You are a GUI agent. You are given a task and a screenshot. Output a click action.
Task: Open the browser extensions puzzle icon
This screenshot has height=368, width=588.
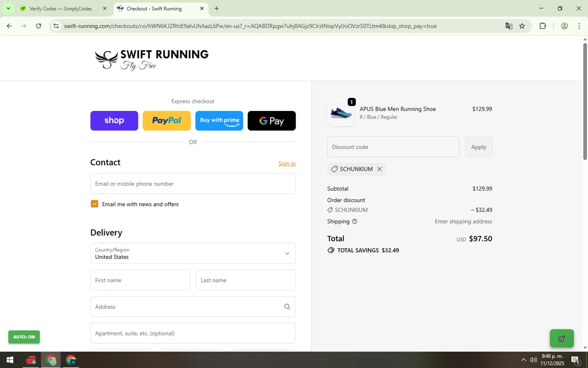pyautogui.click(x=543, y=26)
